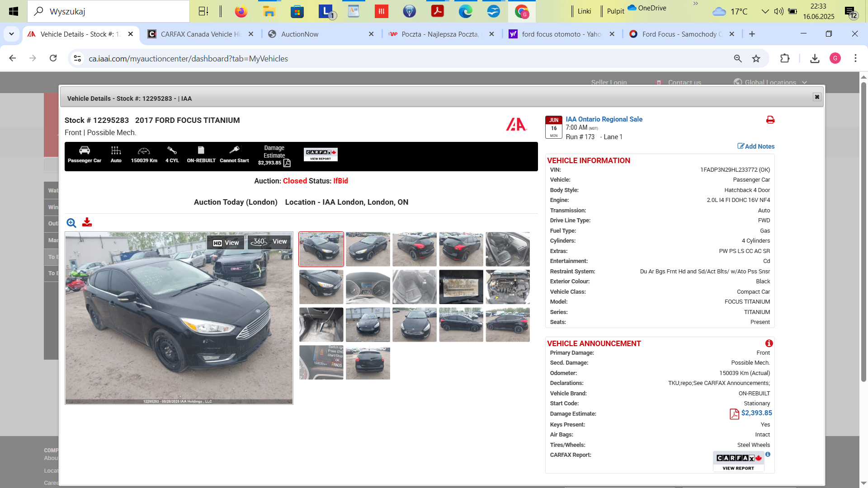Download images with red download icon
This screenshot has width=868, height=488.
(x=87, y=222)
